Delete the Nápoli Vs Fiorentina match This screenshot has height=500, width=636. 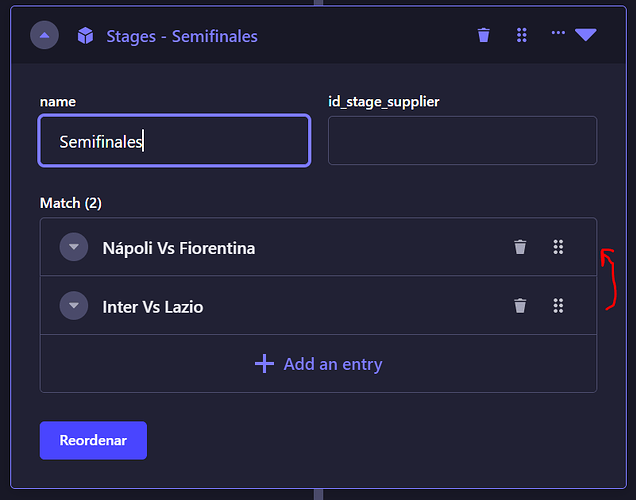[x=520, y=247]
